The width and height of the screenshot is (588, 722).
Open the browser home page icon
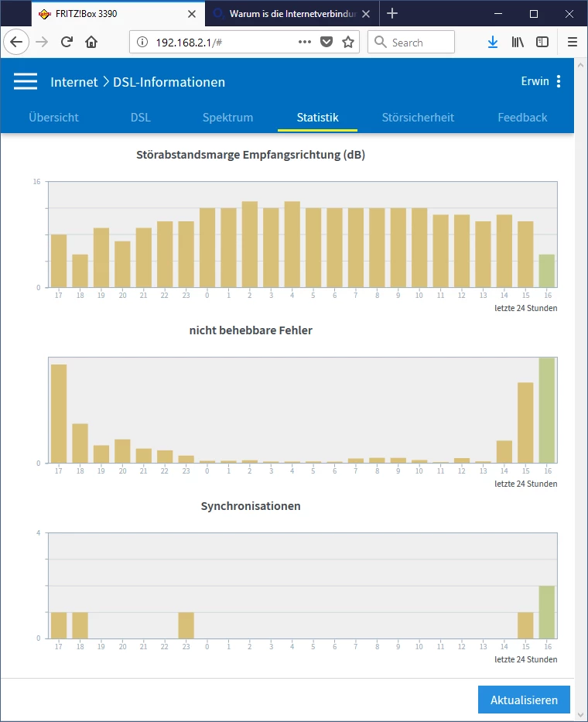click(x=91, y=43)
